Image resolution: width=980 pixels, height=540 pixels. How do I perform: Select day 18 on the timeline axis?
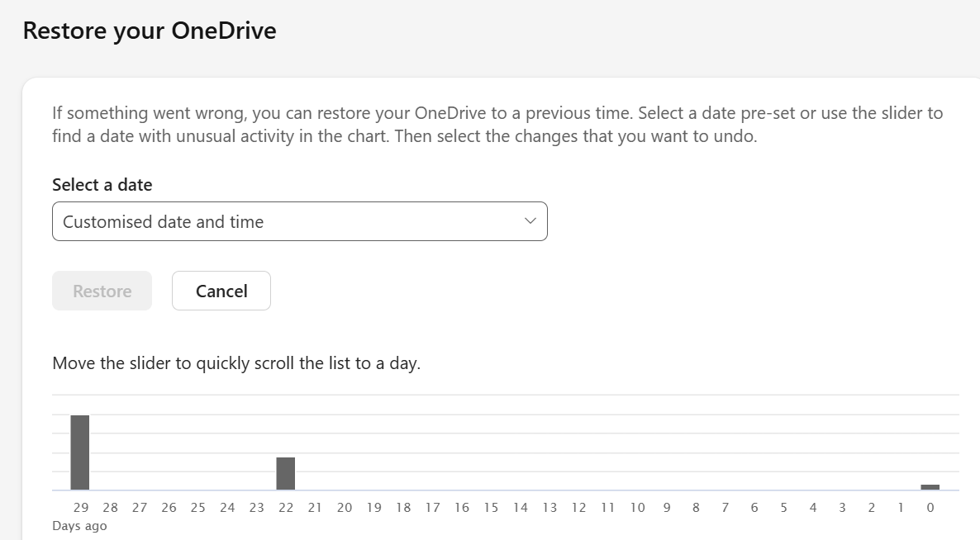coord(403,508)
